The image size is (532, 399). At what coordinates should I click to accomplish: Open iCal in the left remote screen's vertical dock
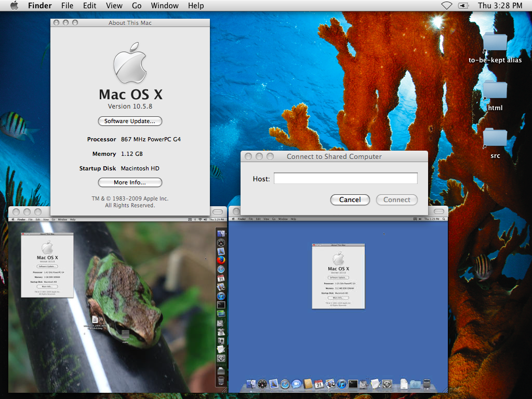[221, 278]
